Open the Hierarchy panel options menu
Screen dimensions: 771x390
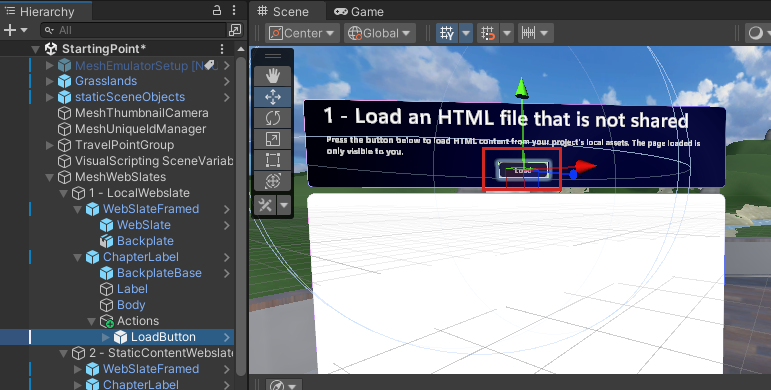click(234, 10)
